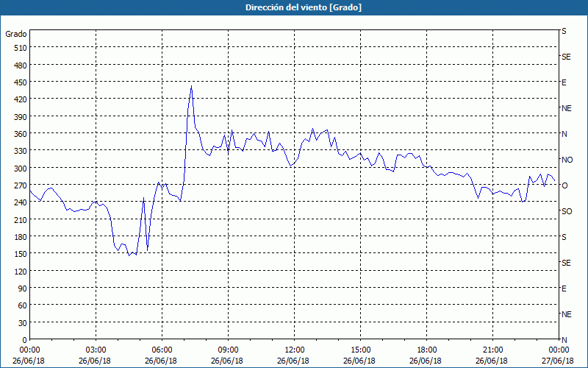Click the compass label SO
The height and width of the screenshot is (368, 588).
pos(567,211)
